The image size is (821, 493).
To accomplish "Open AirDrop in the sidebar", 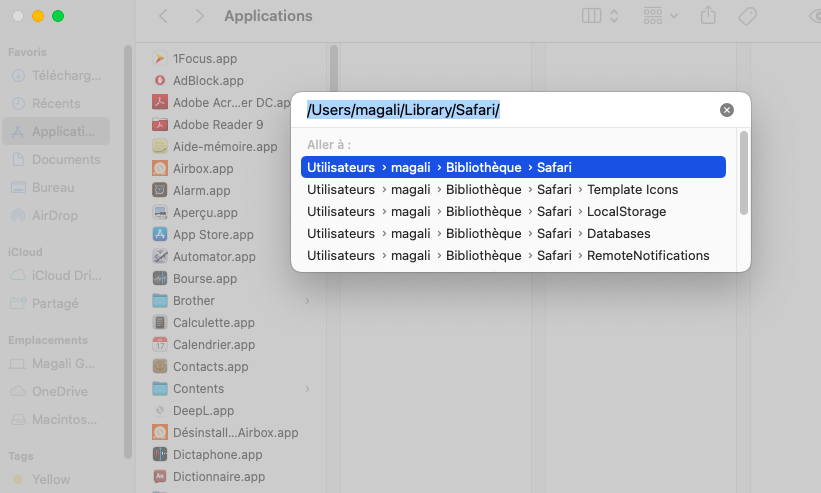I will (57, 215).
